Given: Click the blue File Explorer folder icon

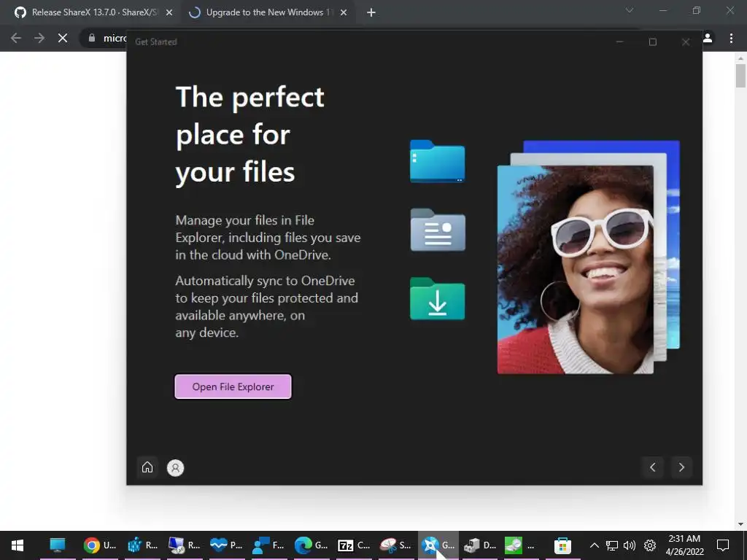Looking at the screenshot, I should pyautogui.click(x=438, y=161).
